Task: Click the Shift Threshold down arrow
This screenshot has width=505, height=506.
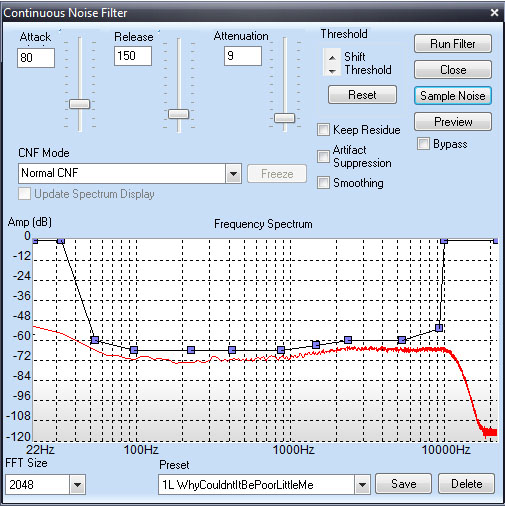Action: click(x=332, y=71)
